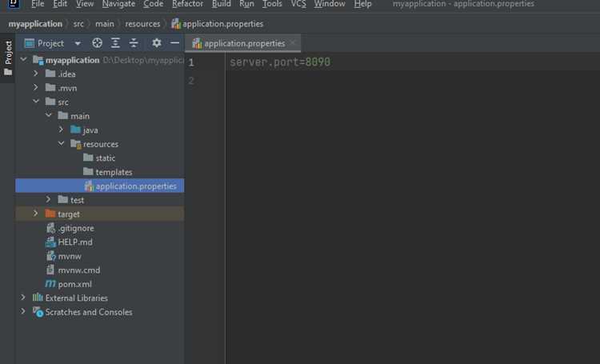Screen dimensions: 600x364
Task: Open Project panel settings gear
Action: [x=157, y=43]
